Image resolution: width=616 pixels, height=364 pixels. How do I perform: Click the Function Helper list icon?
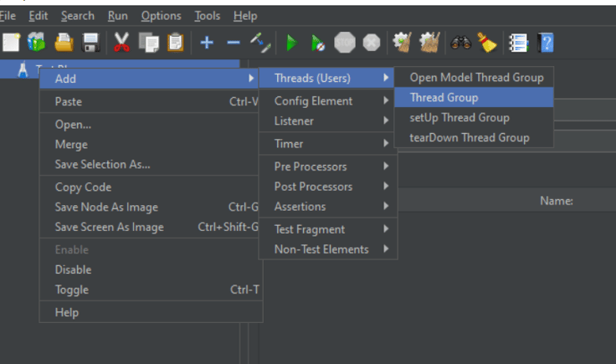(x=519, y=42)
